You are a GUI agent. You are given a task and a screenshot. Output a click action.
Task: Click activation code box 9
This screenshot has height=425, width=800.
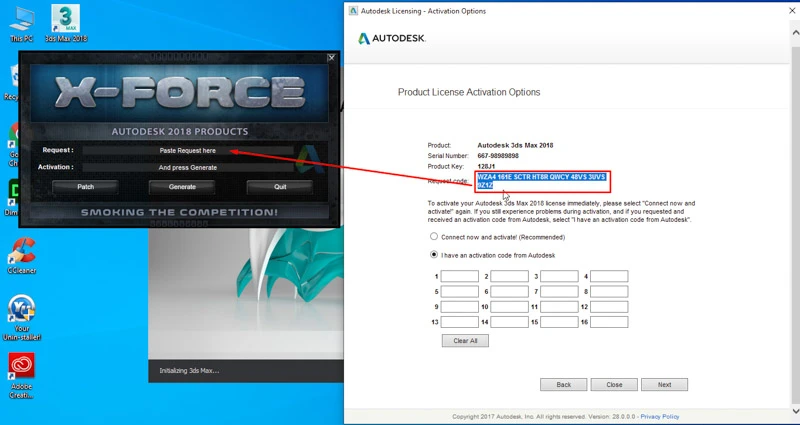460,307
